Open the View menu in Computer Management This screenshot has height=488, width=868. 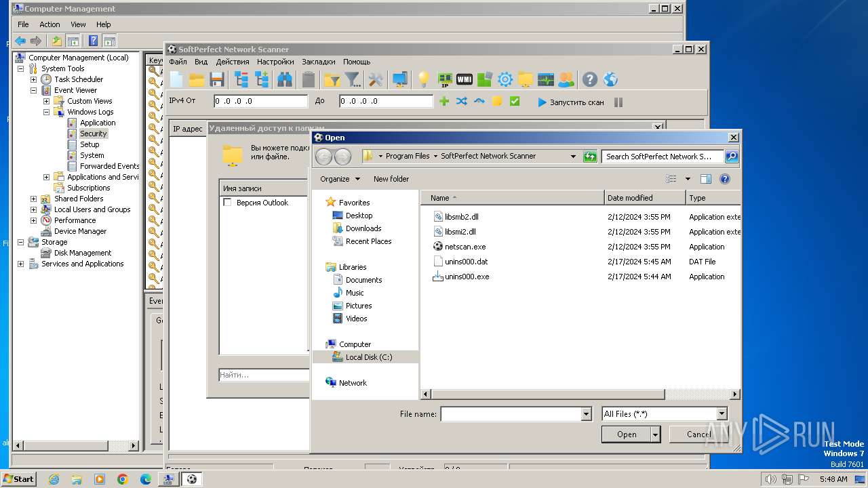[x=78, y=24]
